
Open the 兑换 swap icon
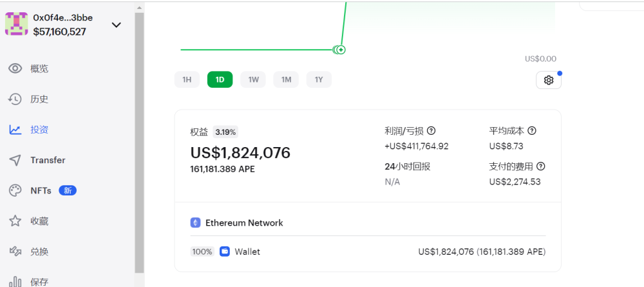tap(15, 252)
